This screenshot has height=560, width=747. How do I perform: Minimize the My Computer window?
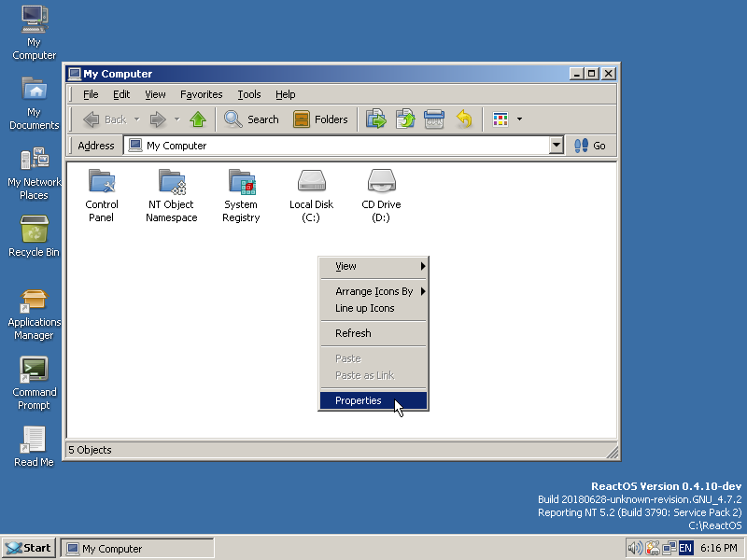click(576, 74)
